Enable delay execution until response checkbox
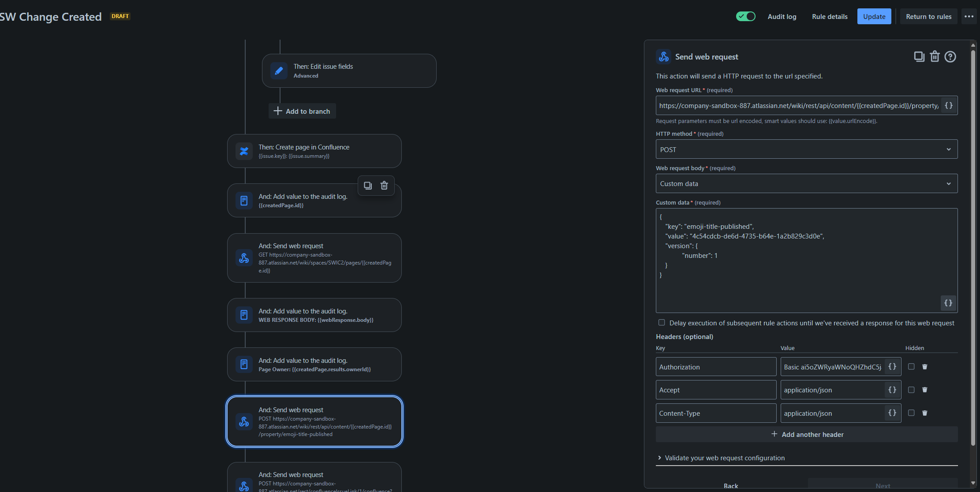980x492 pixels. 662,323
